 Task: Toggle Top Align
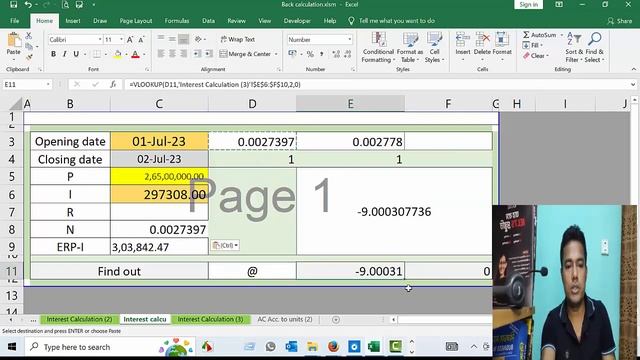pos(161,39)
